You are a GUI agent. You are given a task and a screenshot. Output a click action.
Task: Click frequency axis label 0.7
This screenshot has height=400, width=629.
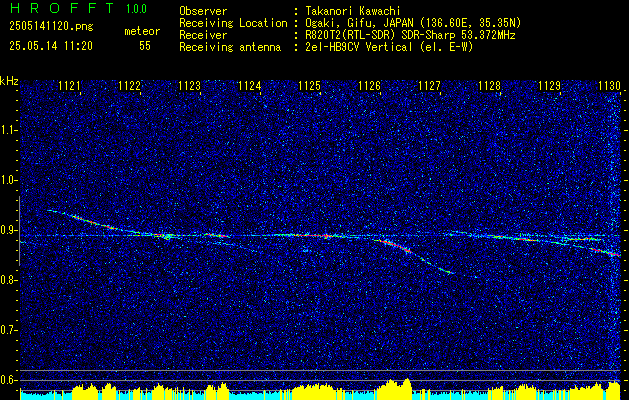9,330
